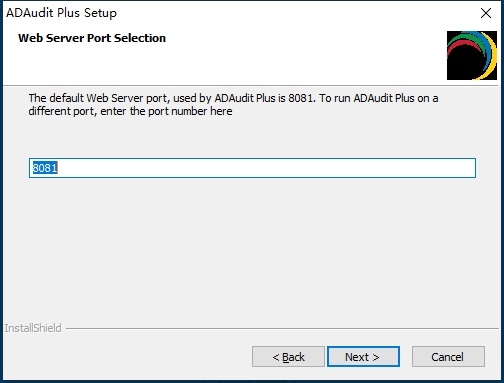Image resolution: width=504 pixels, height=383 pixels.
Task: Click the 'ADAudit Plus on a' phrase in the description
Action: [396, 98]
